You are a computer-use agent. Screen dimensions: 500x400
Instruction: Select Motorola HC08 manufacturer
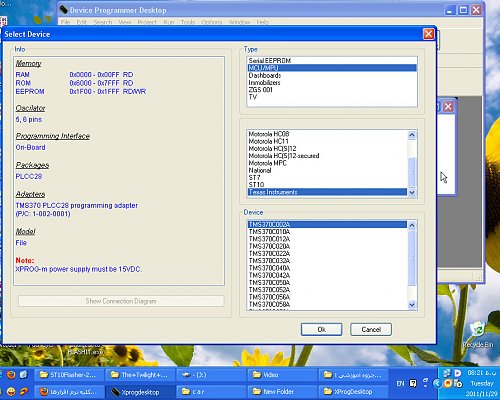(328, 134)
